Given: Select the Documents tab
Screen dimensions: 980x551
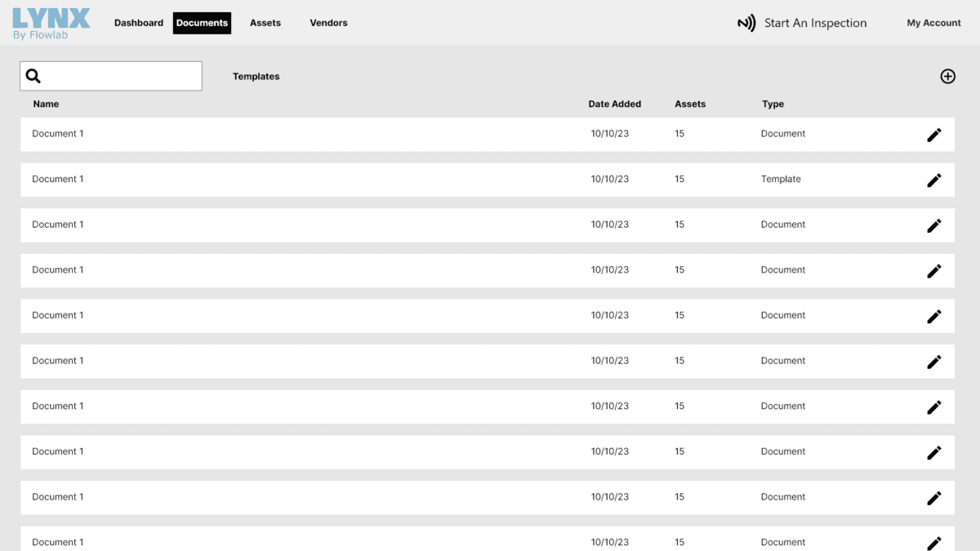Looking at the screenshot, I should pos(202,23).
